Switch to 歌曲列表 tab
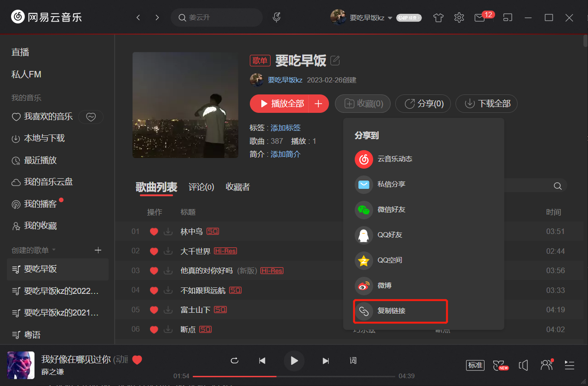This screenshot has width=588, height=386. pos(156,187)
